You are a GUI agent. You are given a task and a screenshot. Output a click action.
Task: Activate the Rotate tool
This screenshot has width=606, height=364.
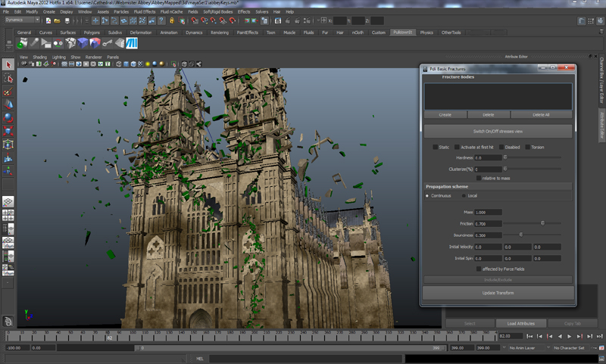tap(8, 118)
